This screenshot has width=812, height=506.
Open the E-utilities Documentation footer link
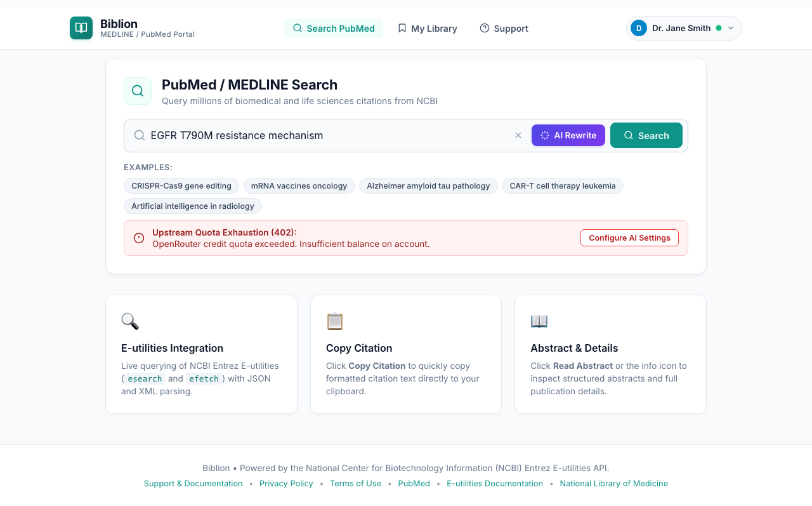(495, 483)
